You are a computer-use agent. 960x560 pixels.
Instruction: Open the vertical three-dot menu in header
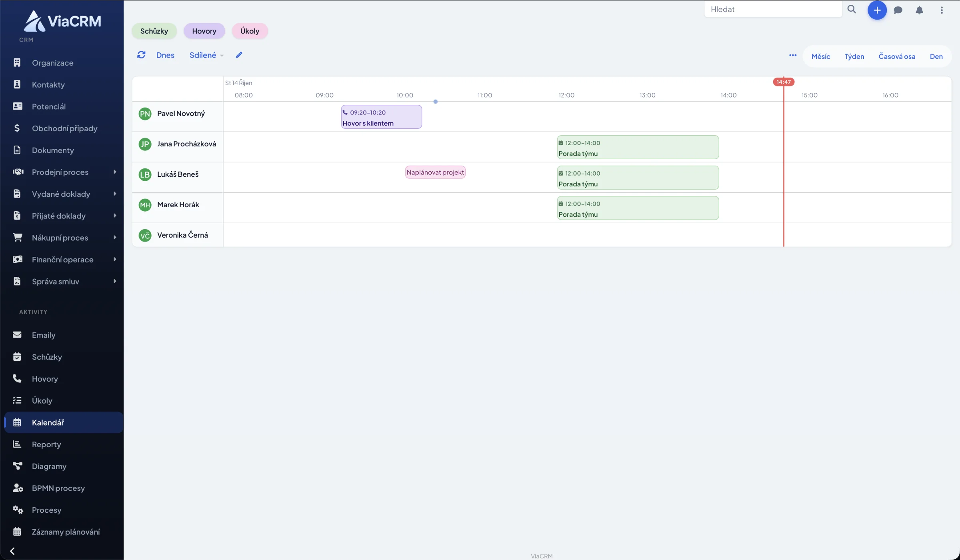[942, 10]
